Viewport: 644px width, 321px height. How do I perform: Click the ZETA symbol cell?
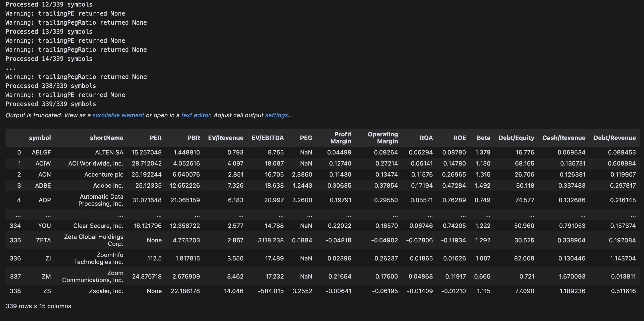pyautogui.click(x=43, y=240)
